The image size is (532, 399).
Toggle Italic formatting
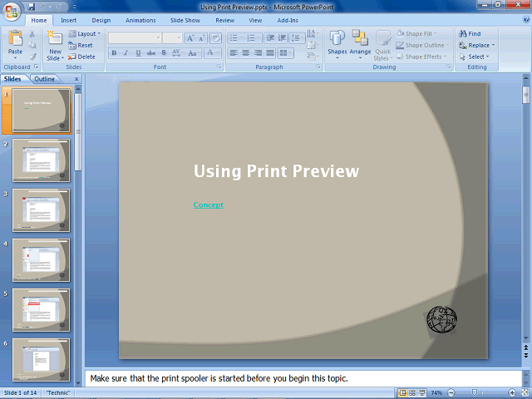pyautogui.click(x=126, y=53)
